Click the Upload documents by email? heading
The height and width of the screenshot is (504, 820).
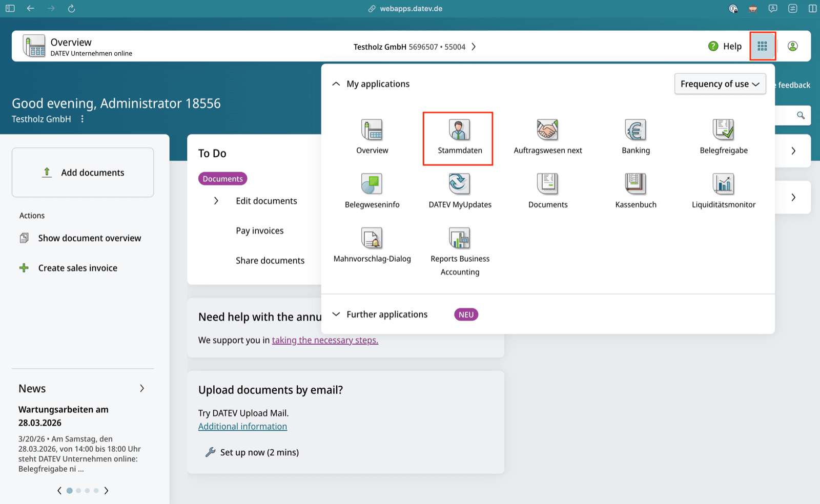(x=271, y=390)
